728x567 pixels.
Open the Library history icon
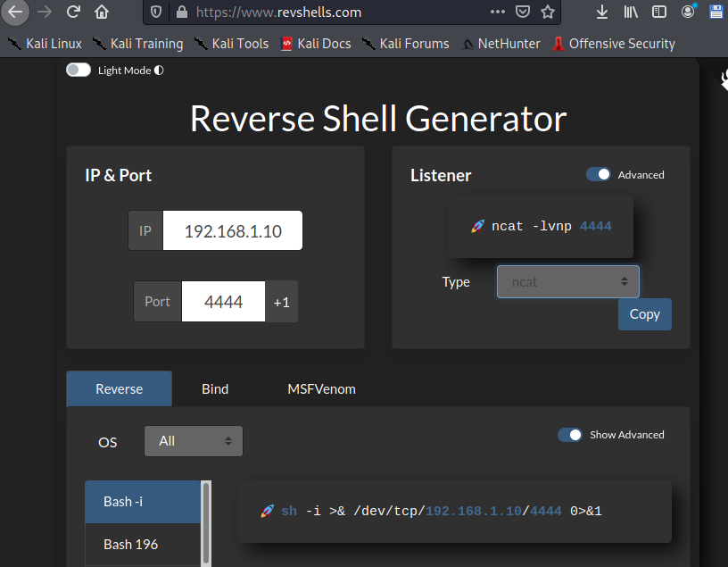(631, 12)
